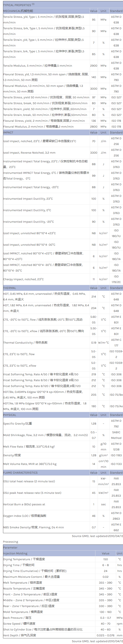Click the Processing heading

tap(10, 542)
